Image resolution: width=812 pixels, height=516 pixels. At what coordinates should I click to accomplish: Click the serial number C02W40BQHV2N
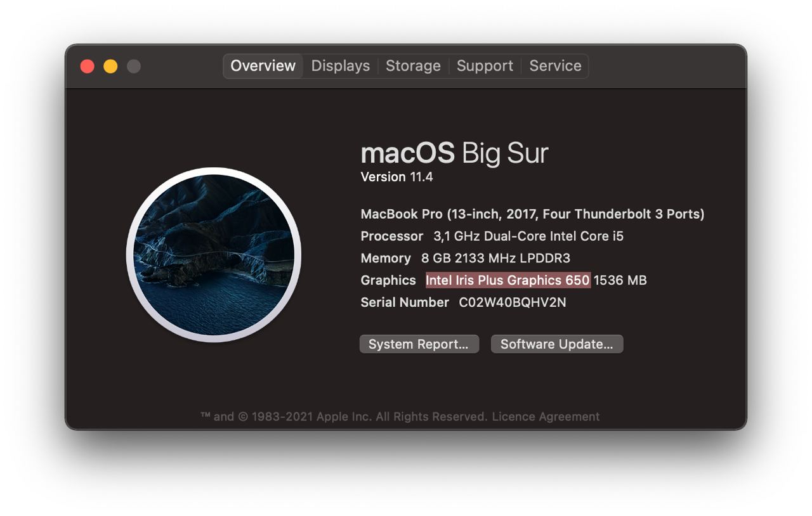point(513,302)
